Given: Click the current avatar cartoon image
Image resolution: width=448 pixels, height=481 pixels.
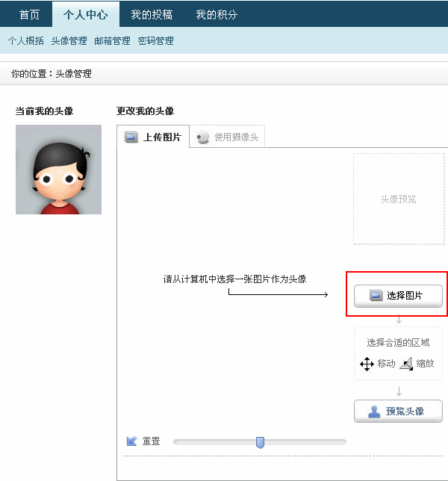Looking at the screenshot, I should 58,170.
